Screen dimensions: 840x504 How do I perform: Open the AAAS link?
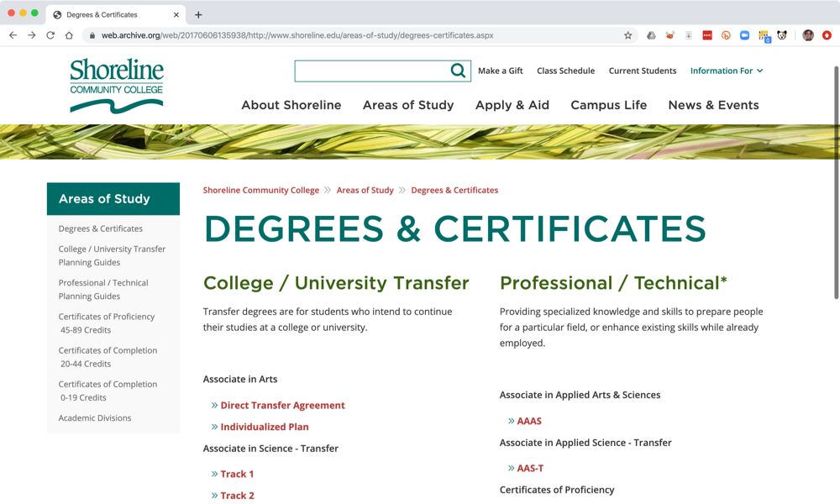529,421
